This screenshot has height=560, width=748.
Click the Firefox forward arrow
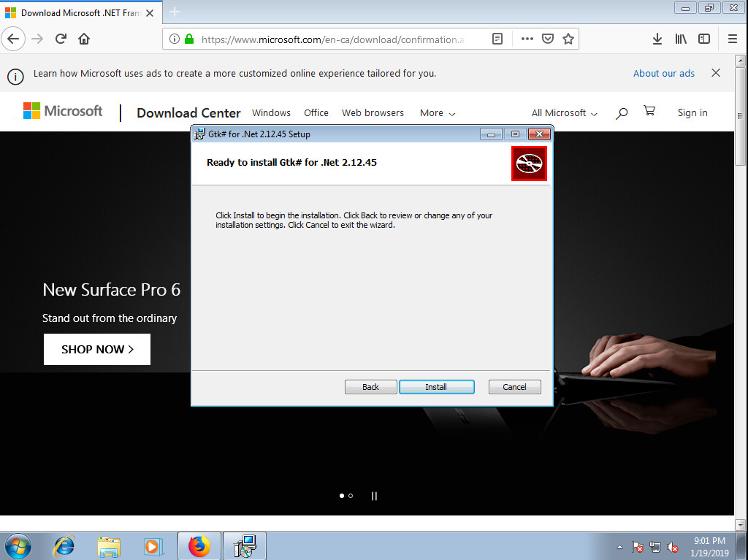[37, 39]
